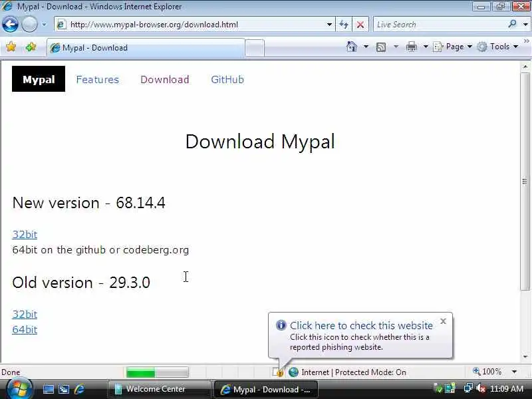Click the Forward navigation arrow
532x399 pixels.
coord(29,25)
